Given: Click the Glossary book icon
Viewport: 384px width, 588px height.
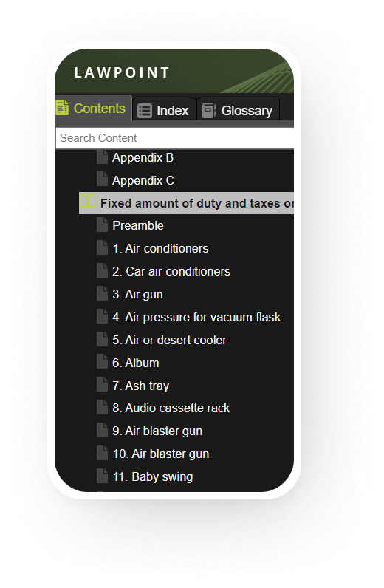Looking at the screenshot, I should coord(209,111).
